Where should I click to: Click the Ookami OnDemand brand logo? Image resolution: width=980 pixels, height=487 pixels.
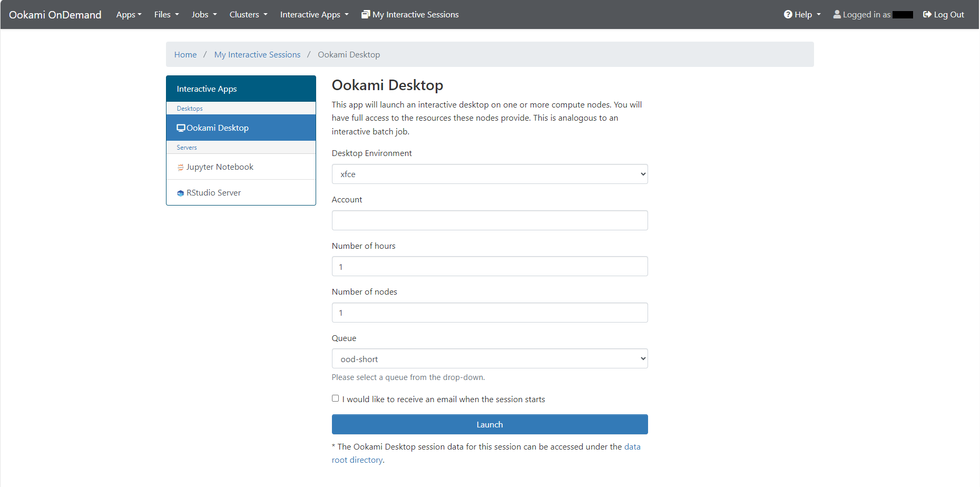55,14
